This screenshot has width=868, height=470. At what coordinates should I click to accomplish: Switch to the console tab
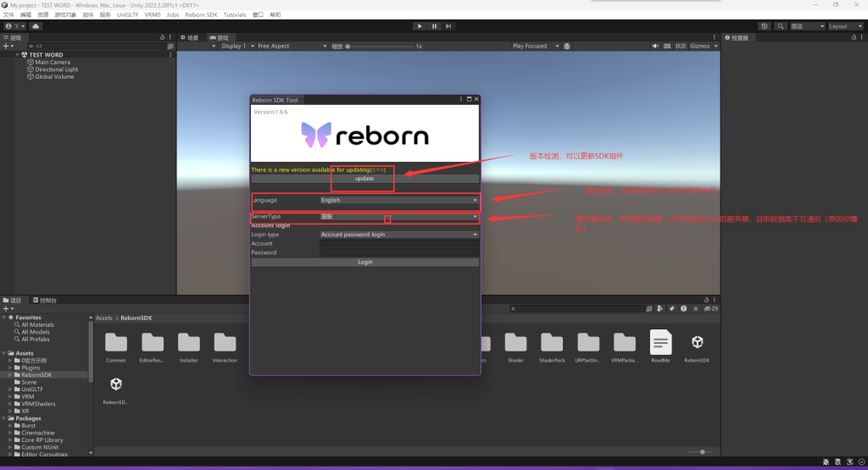[45, 301]
